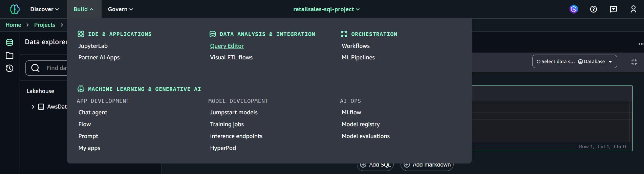The image size is (644, 174).
Task: Select the Data database icon in sidebar
Action: 9,42
